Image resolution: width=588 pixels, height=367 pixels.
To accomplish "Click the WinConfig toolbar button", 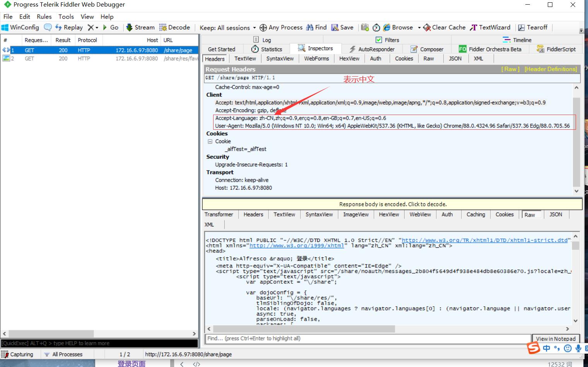I will tap(20, 27).
